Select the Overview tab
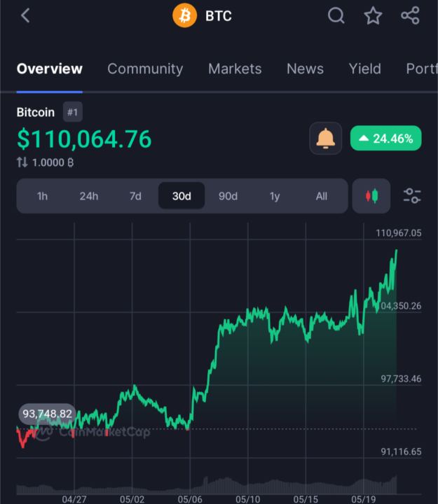 point(50,69)
